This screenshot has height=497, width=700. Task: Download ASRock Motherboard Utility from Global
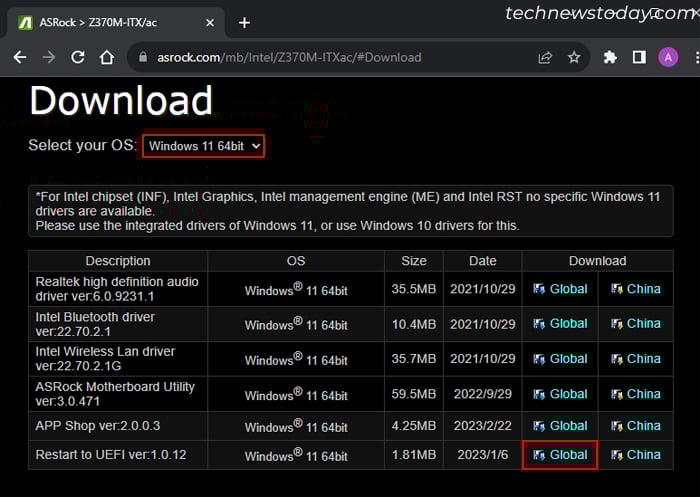pos(560,394)
